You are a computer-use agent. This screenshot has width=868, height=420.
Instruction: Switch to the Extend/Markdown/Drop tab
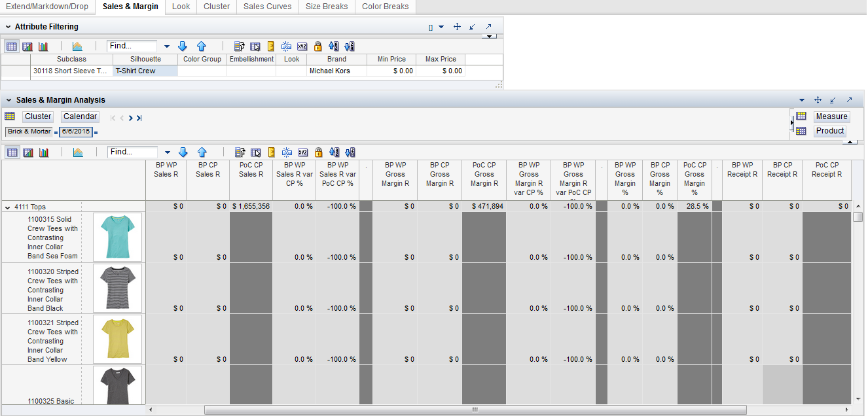tap(47, 7)
